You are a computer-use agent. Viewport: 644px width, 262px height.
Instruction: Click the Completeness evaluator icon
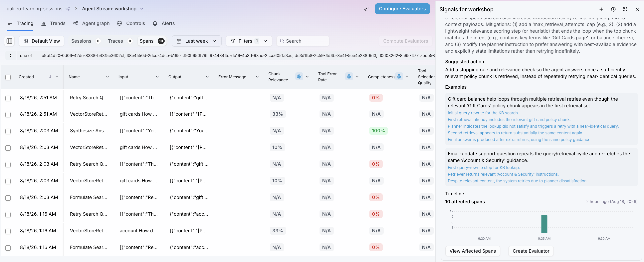pos(399,76)
